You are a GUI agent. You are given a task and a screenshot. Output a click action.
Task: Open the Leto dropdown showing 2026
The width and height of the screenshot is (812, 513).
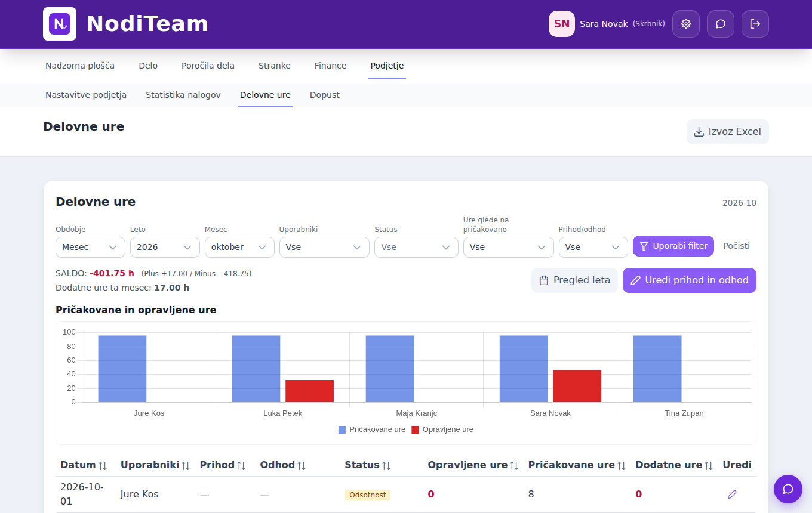[x=165, y=247]
